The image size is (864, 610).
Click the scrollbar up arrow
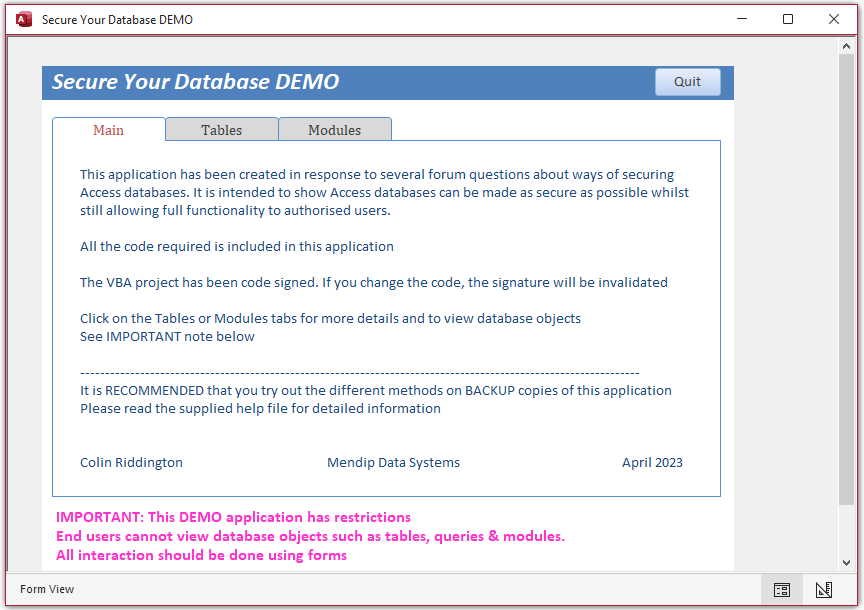(x=846, y=46)
